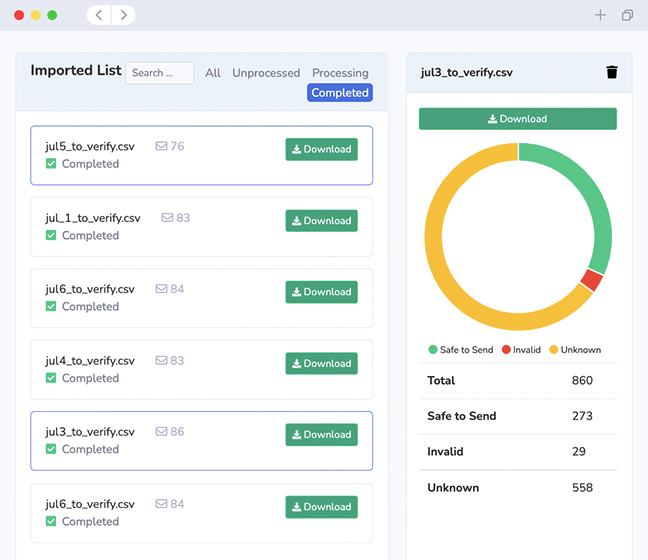Focus the Search input field

(160, 73)
